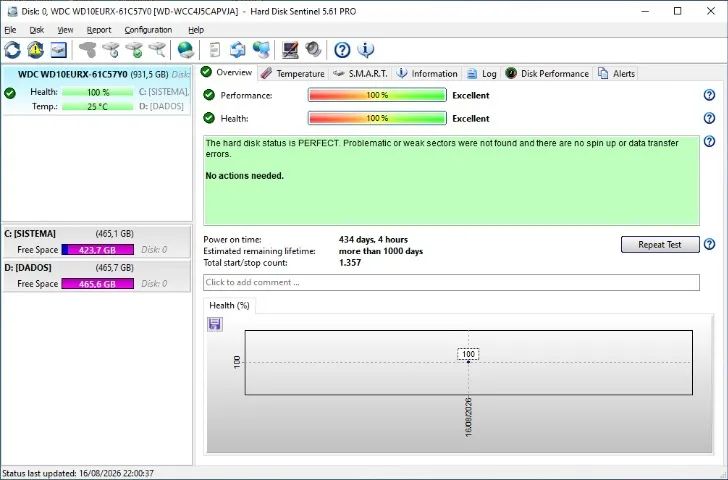Switch to the Information tab
The image size is (728, 480).
tap(428, 73)
